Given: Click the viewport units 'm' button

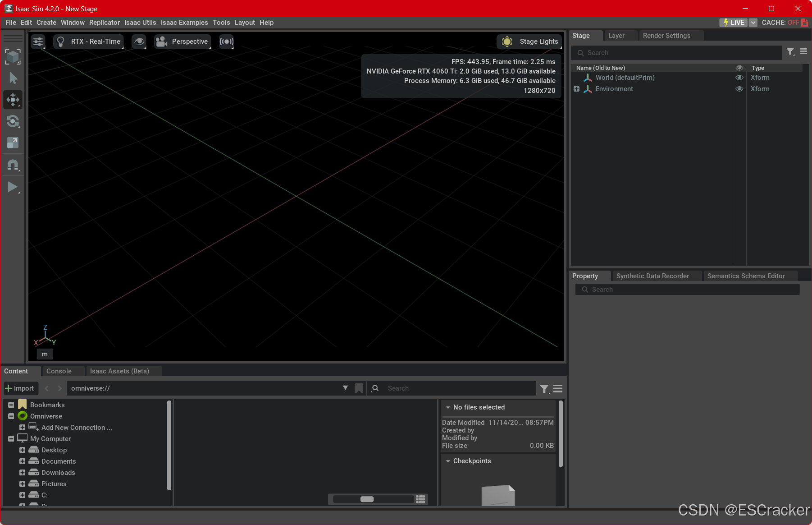Looking at the screenshot, I should point(45,354).
